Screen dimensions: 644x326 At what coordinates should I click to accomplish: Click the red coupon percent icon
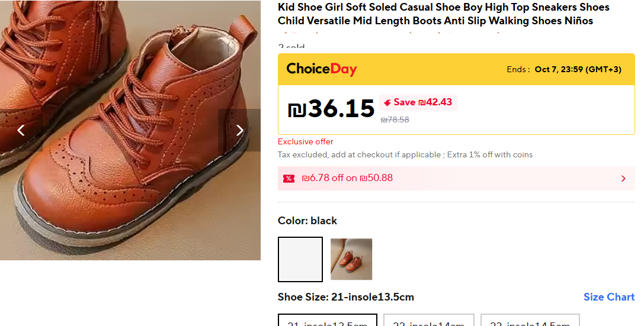click(289, 179)
